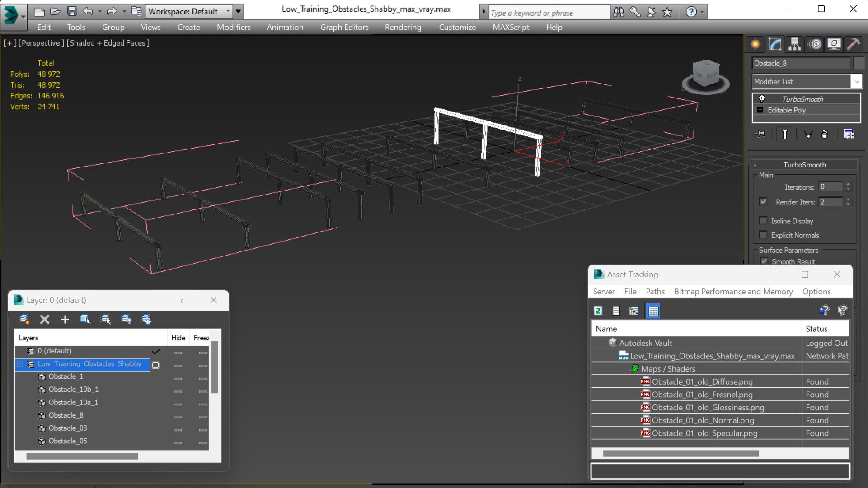This screenshot has width=868, height=488.
Task: Click the [+] viewport menu label
Action: click(x=10, y=43)
